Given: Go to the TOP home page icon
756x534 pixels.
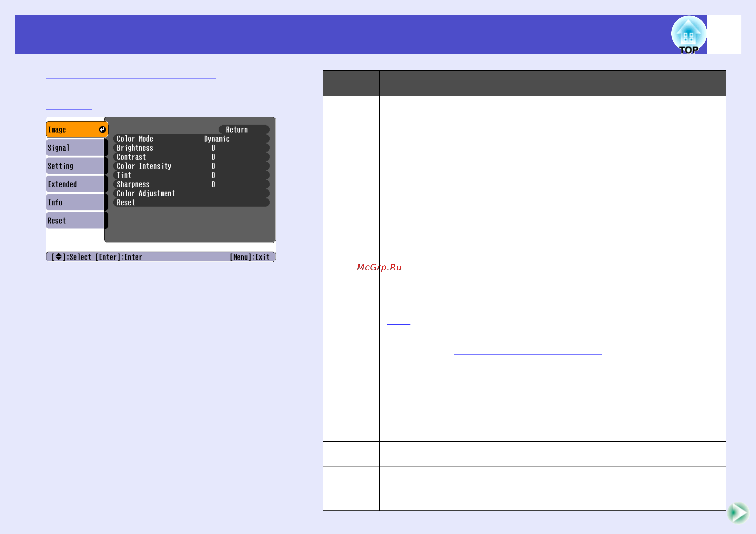Looking at the screenshot, I should [689, 35].
